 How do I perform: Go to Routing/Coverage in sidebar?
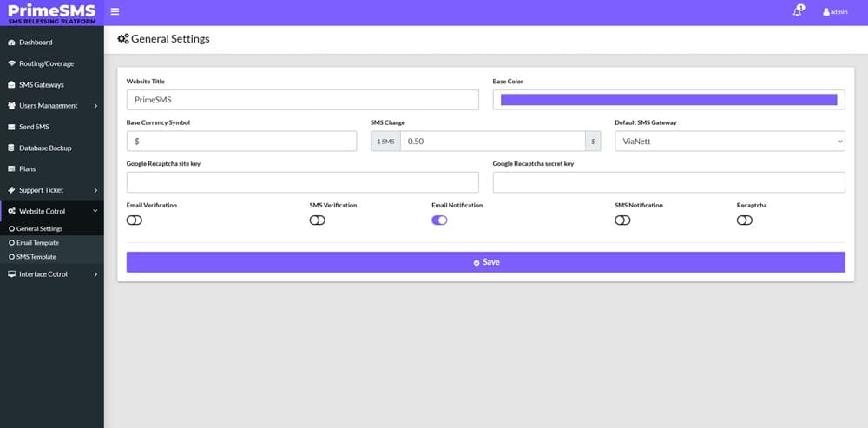point(46,63)
